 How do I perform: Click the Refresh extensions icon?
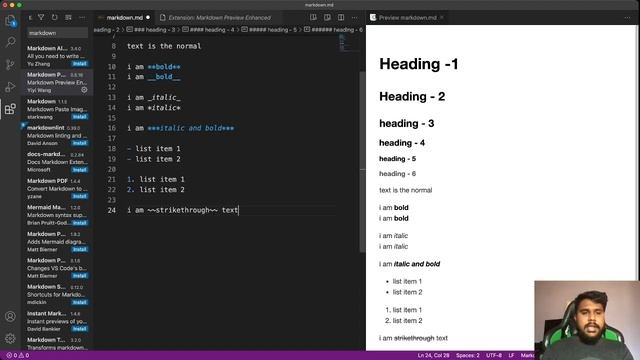pos(55,18)
